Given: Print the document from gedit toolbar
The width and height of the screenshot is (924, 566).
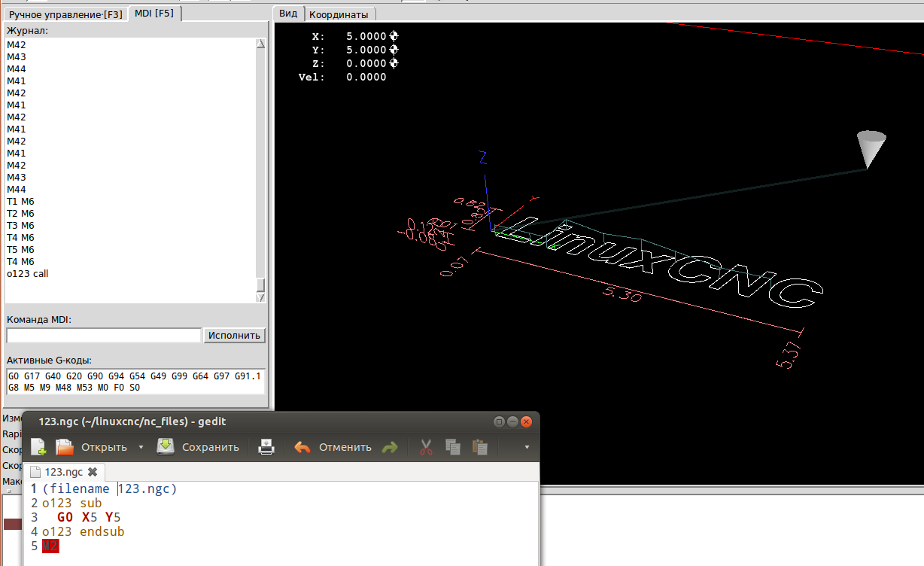Looking at the screenshot, I should pyautogui.click(x=266, y=447).
